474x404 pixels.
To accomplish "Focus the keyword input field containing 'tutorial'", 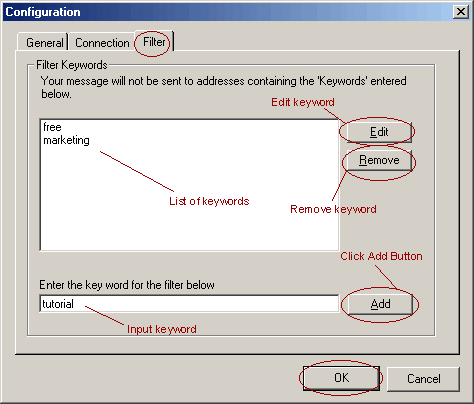I will point(189,304).
